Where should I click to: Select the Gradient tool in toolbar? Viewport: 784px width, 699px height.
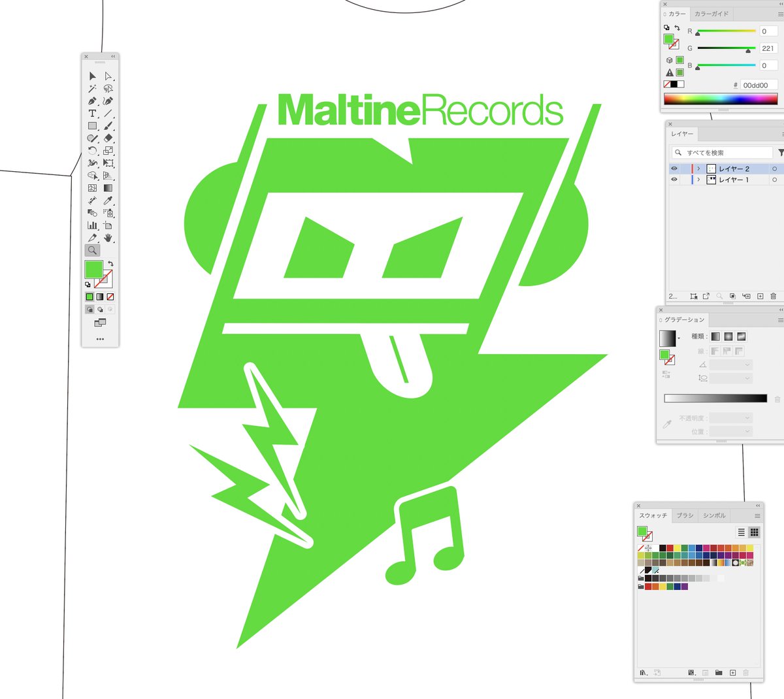click(x=108, y=188)
